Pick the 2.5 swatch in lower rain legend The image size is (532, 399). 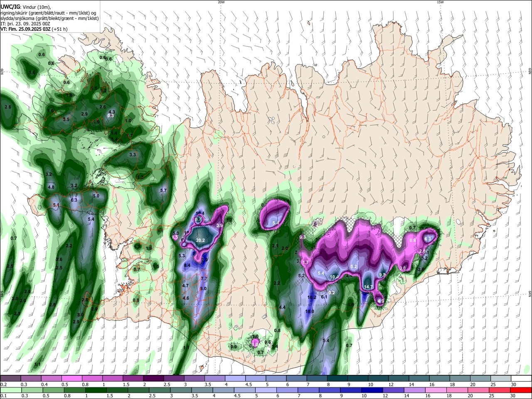point(160,390)
